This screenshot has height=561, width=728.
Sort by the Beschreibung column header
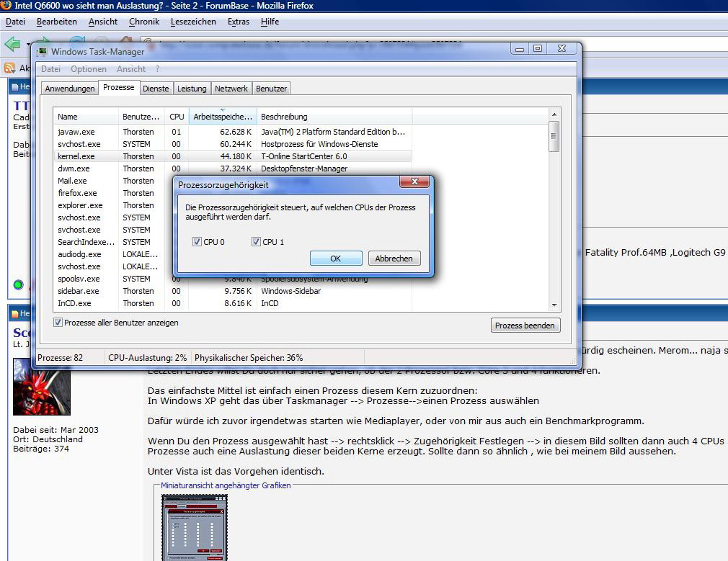(x=334, y=117)
